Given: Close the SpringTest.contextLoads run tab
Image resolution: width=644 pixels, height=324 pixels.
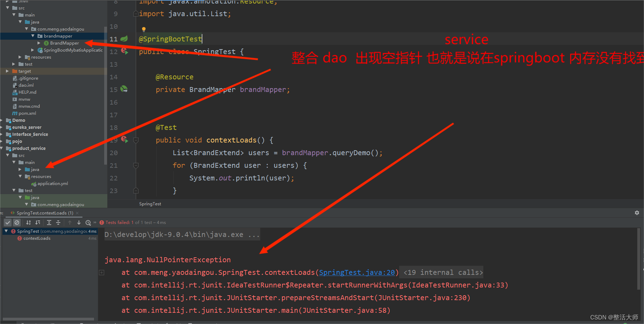Looking at the screenshot, I should pos(77,213).
